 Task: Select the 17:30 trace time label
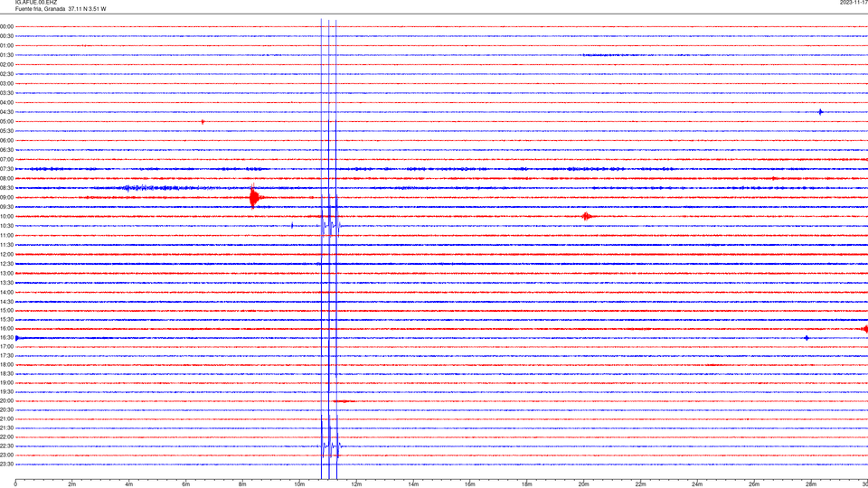click(x=6, y=356)
